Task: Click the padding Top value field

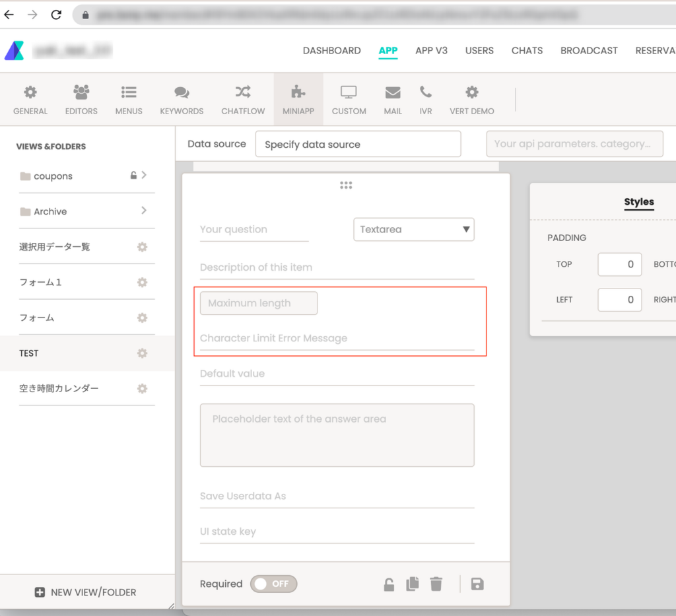Action: [619, 264]
